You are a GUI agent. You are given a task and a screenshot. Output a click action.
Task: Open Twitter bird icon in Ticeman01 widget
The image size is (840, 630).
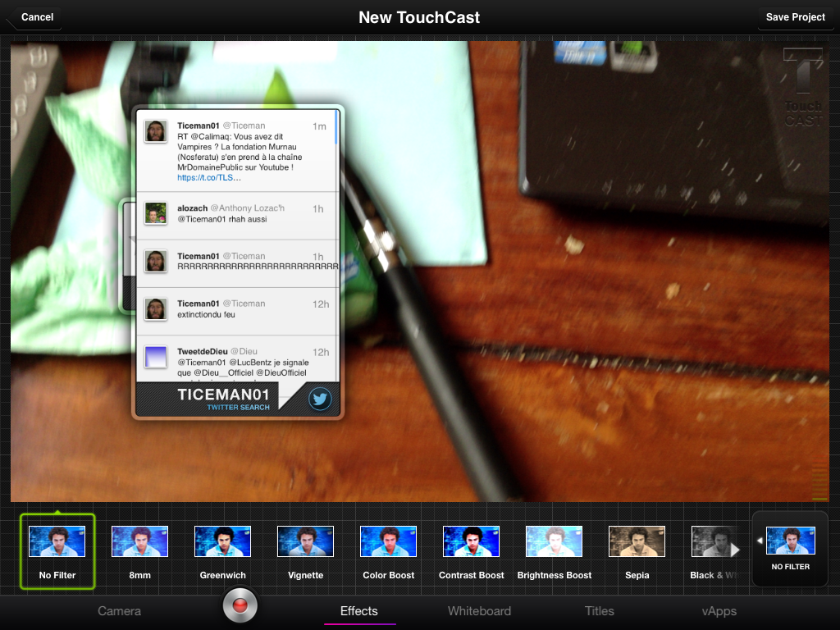coord(320,399)
